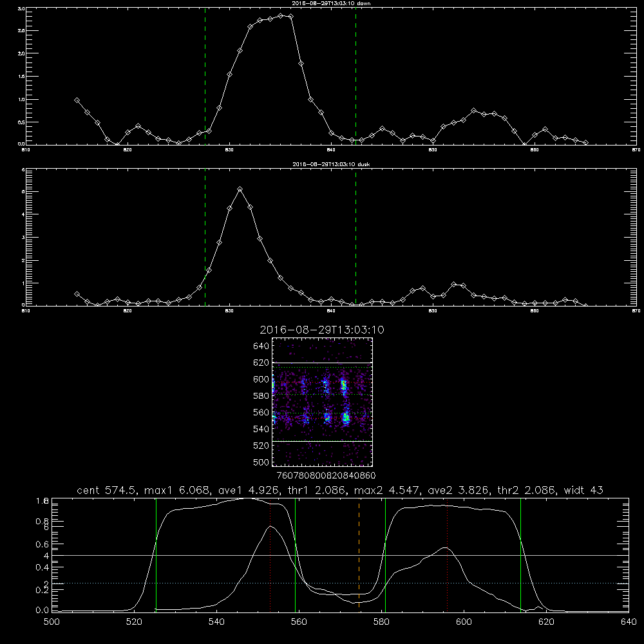Click the 500 y-axis label beside spectral image
The height and width of the screenshot is (644, 644).
point(261,462)
